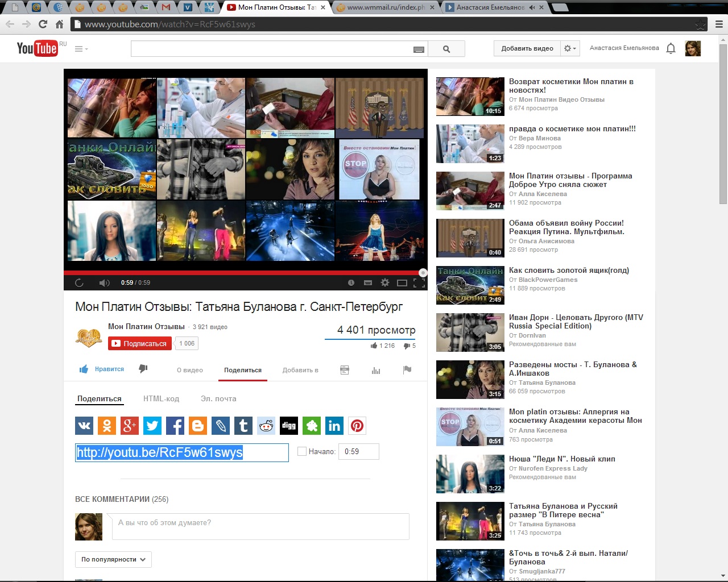Open the Chrome menu button
This screenshot has height=582, width=728.
tap(719, 24)
